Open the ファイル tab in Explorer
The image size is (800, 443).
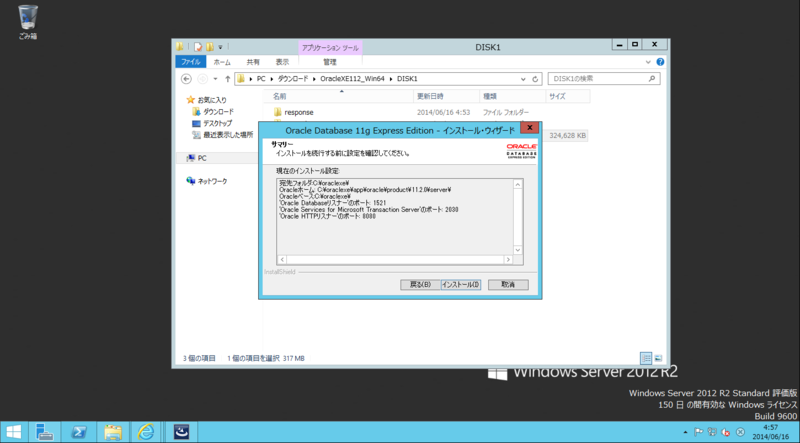(x=191, y=62)
